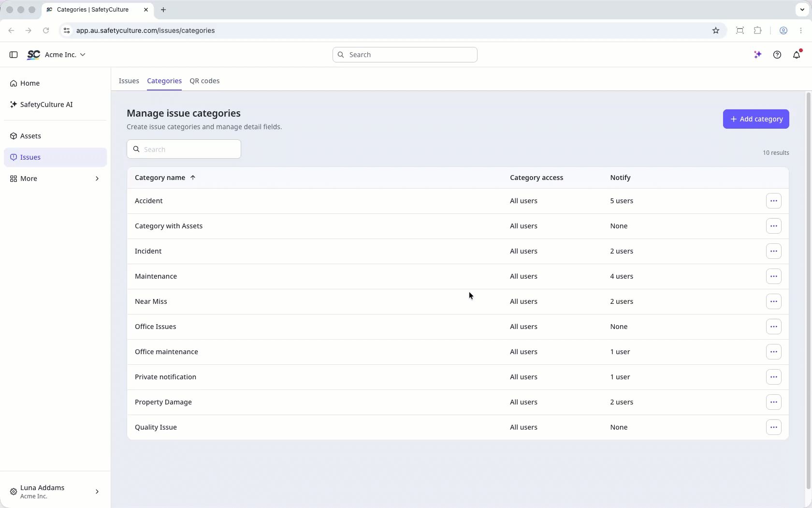Open more options for Private notification row
This screenshot has width=812, height=508.
[x=774, y=377]
